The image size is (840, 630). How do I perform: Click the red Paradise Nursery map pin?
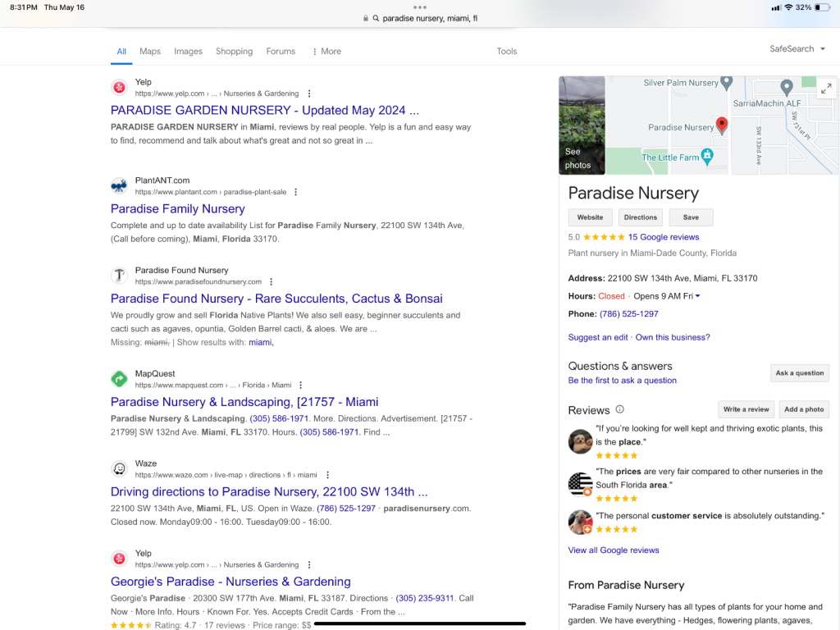click(x=722, y=125)
